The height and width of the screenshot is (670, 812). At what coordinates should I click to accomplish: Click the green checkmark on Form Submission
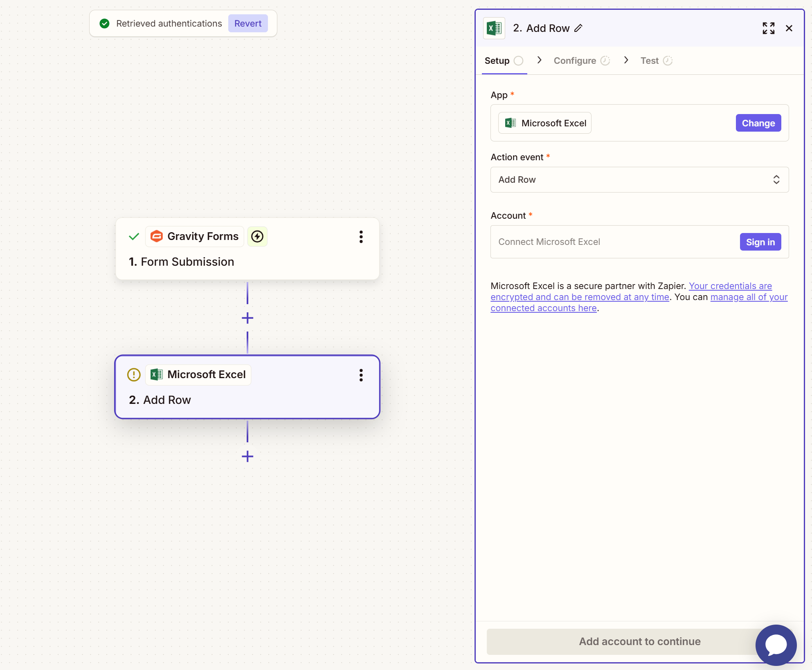[134, 236]
